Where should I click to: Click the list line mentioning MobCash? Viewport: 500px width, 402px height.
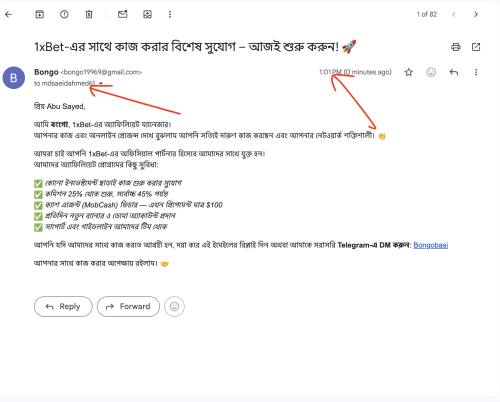click(x=128, y=205)
